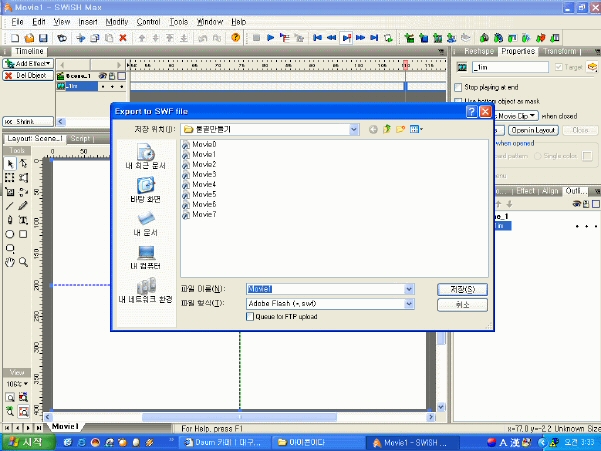Click the Create New Folder icon
The image size is (601, 451).
point(401,129)
